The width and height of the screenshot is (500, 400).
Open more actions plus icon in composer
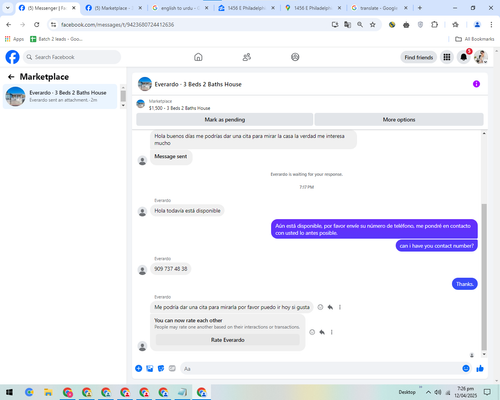coord(139,368)
